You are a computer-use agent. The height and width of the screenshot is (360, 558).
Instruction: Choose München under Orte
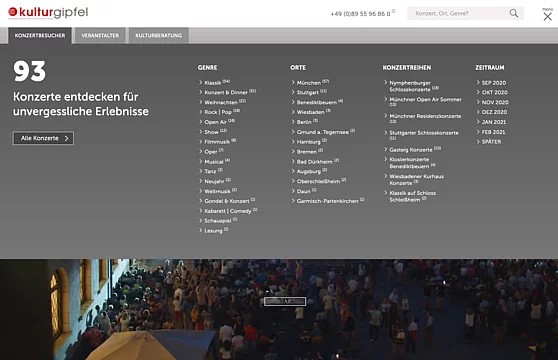[310, 83]
